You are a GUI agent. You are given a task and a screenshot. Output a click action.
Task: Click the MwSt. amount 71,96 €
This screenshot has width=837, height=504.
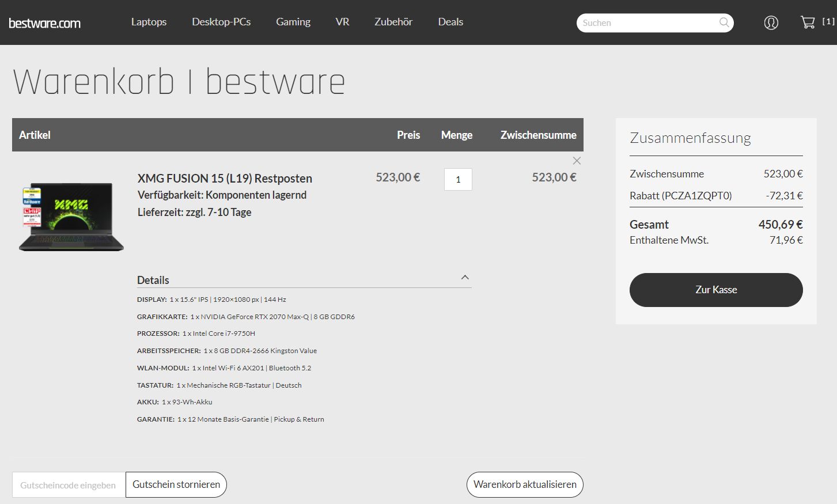click(786, 240)
